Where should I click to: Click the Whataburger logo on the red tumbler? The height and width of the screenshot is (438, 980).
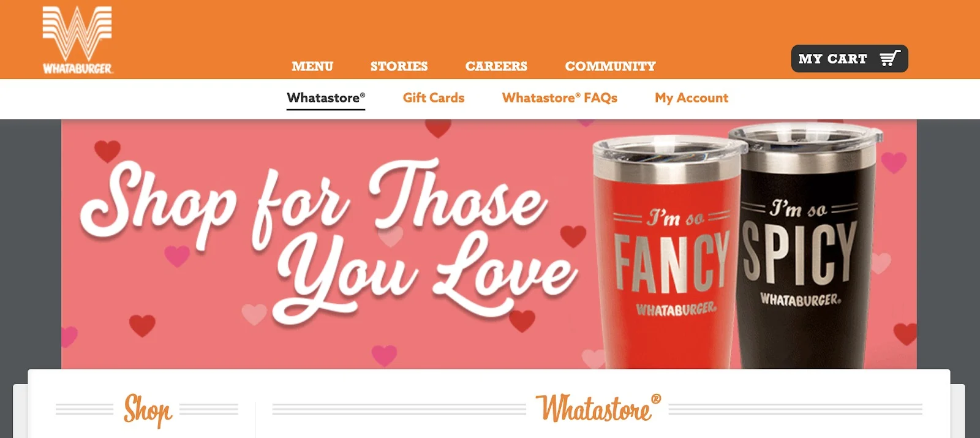click(676, 309)
